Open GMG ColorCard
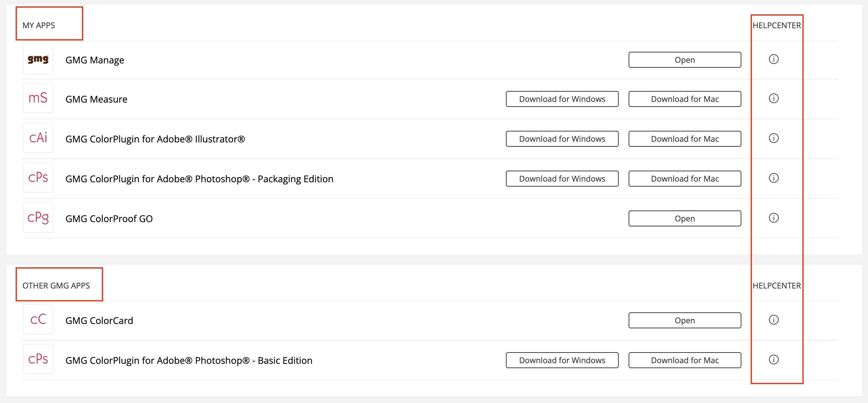 [x=685, y=320]
